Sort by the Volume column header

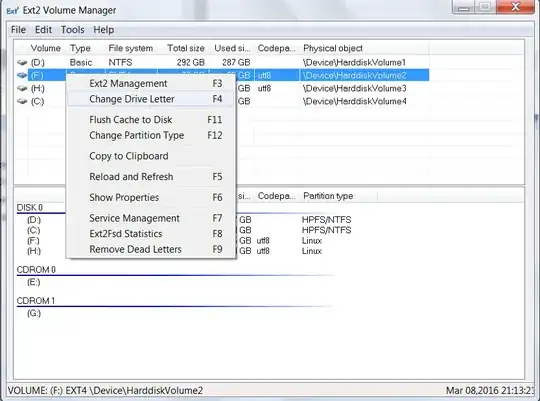[x=45, y=48]
